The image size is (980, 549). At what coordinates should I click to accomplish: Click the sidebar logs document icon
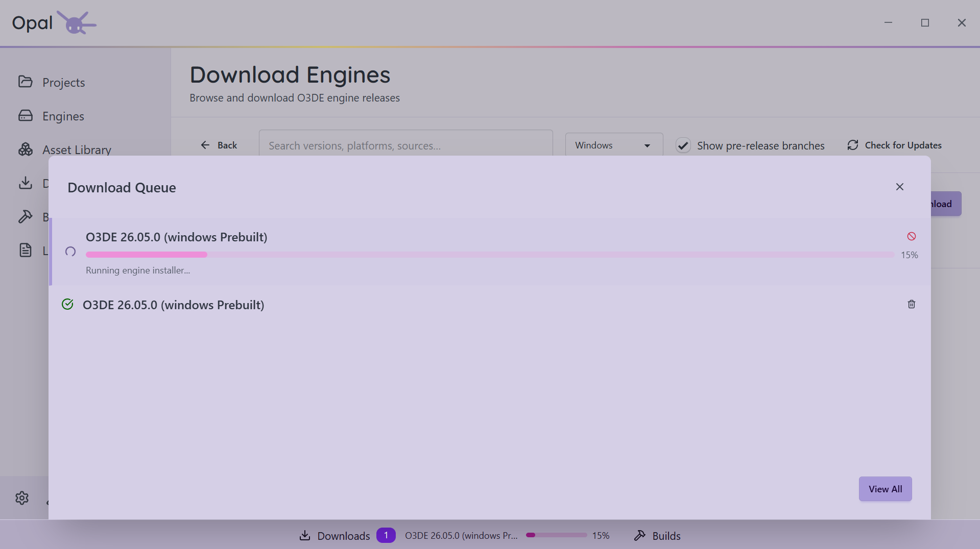click(26, 250)
